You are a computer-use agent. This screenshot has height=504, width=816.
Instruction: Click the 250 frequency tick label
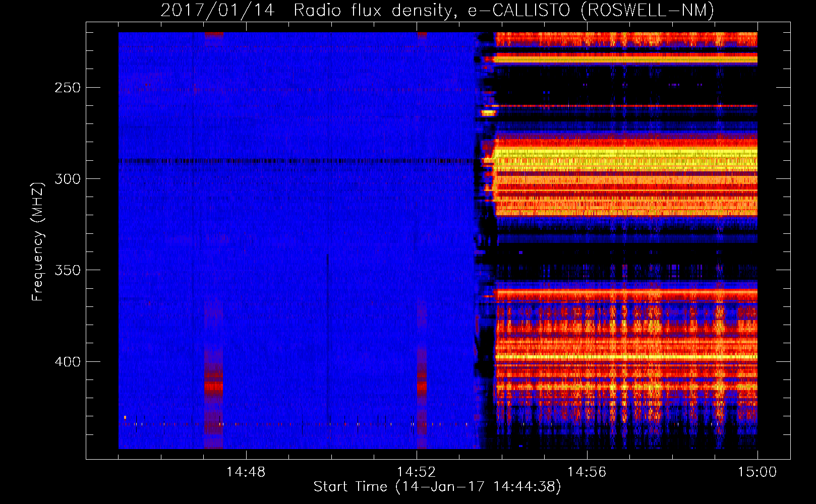(x=68, y=88)
